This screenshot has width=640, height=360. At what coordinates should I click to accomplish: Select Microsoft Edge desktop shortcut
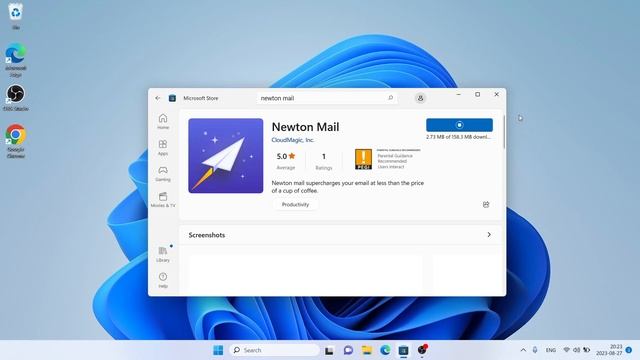click(16, 60)
